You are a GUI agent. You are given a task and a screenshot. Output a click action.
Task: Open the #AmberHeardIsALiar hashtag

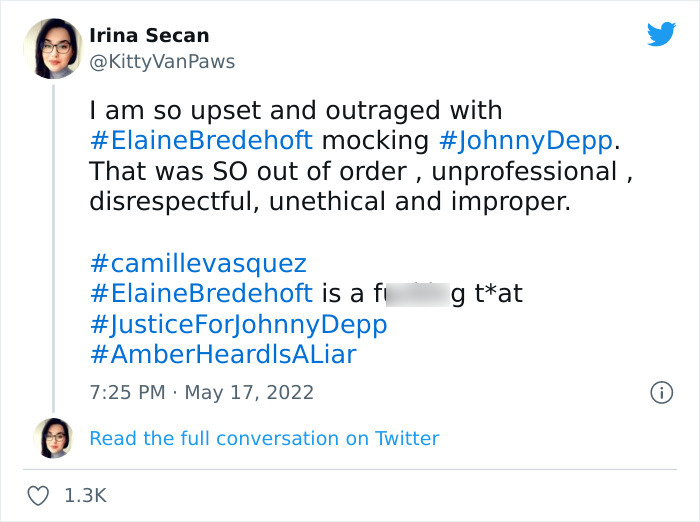click(223, 356)
